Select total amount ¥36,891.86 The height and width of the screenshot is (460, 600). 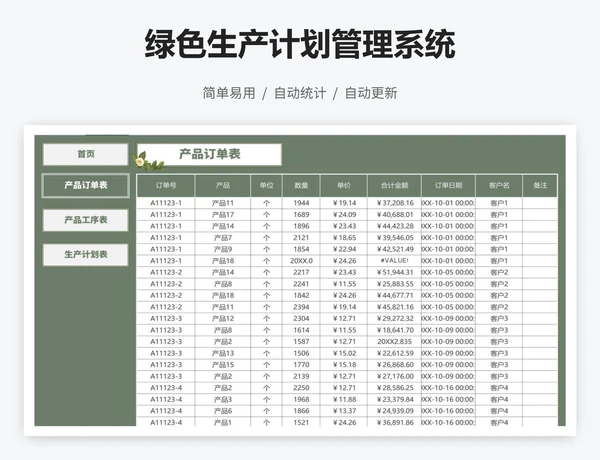point(394,422)
